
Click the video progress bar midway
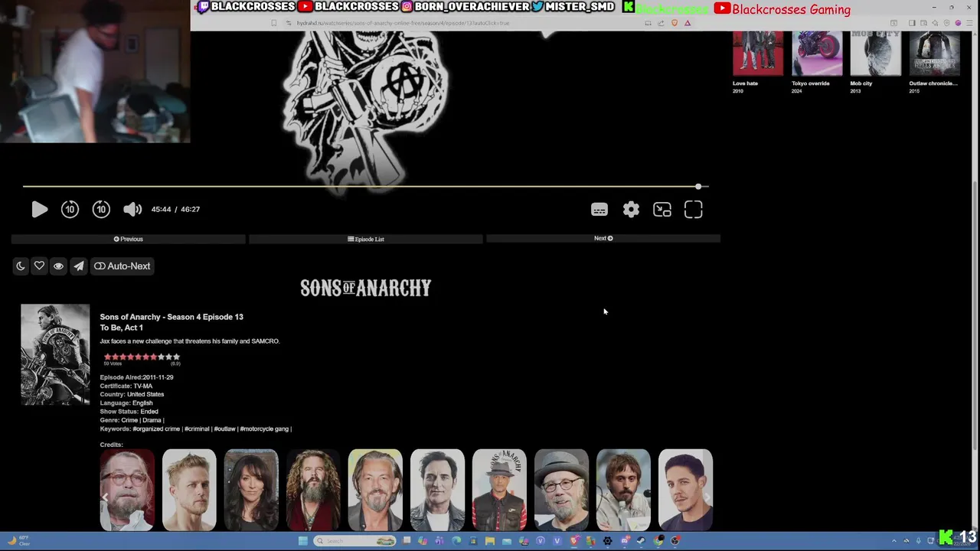pyautogui.click(x=365, y=186)
